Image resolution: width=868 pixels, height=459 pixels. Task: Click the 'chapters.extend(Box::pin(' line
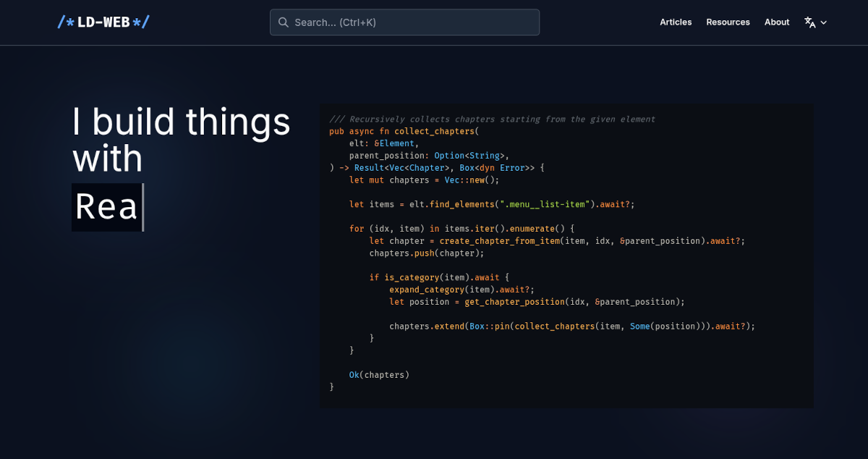[x=572, y=327]
